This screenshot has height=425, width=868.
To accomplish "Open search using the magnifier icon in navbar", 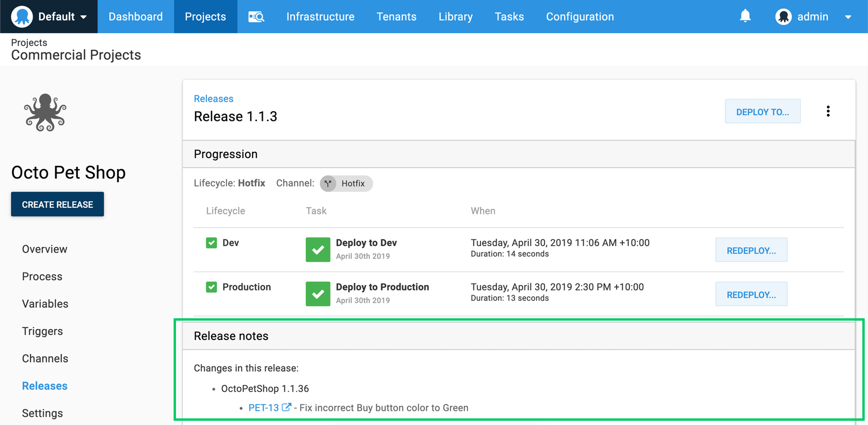I will pyautogui.click(x=256, y=16).
